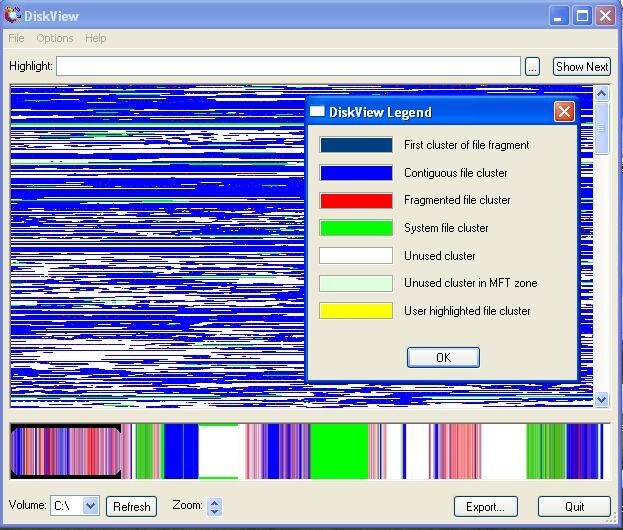Click the Unused cluster in MFT zone swatch
Screen dimensions: 623x530
[x=356, y=283]
